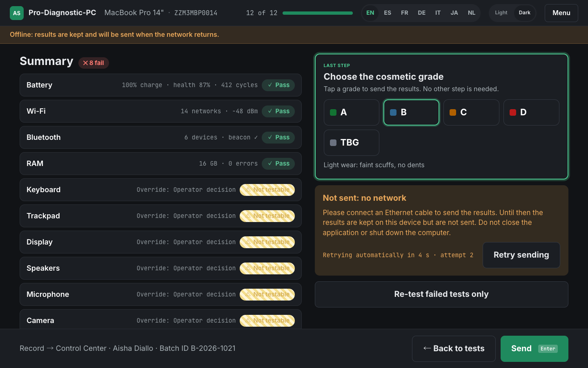Click the Pass badge in the RAM row
This screenshot has height=368, width=588.
[x=278, y=164]
